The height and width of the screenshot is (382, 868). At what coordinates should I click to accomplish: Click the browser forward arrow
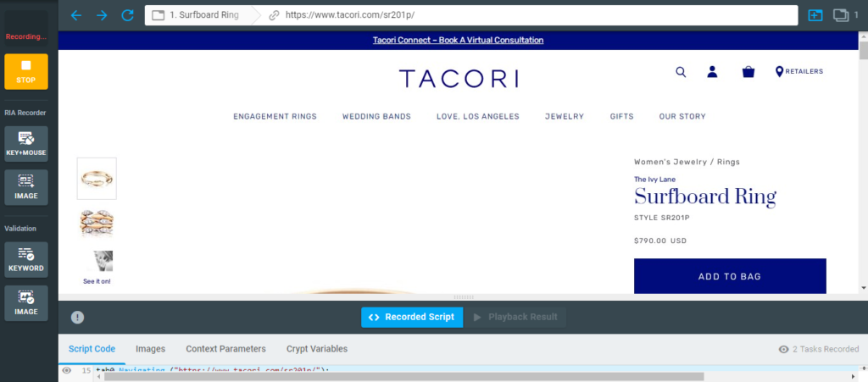coord(102,15)
